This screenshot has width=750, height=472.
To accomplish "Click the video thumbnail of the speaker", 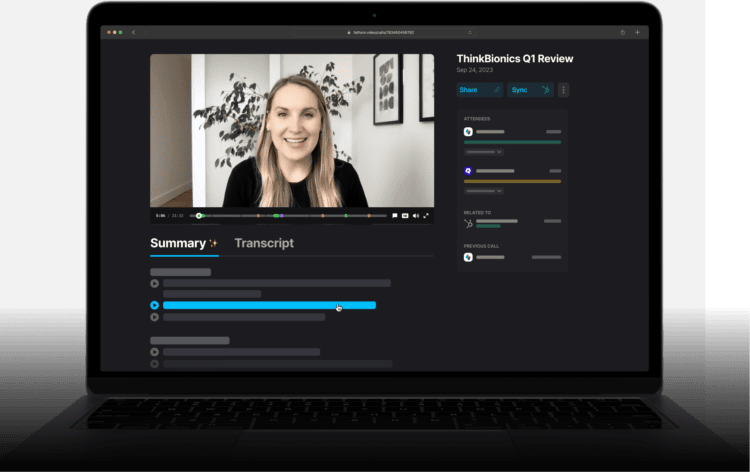I will [292, 131].
